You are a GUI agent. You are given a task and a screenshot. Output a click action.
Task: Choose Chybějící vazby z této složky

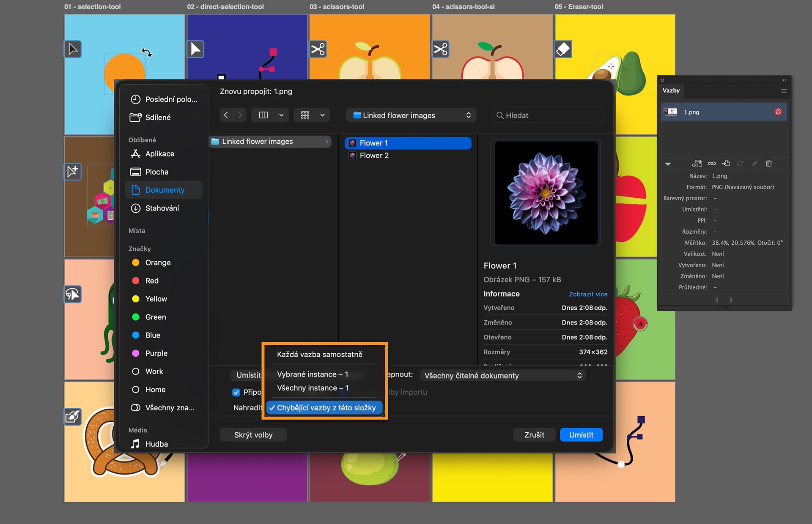click(x=324, y=408)
